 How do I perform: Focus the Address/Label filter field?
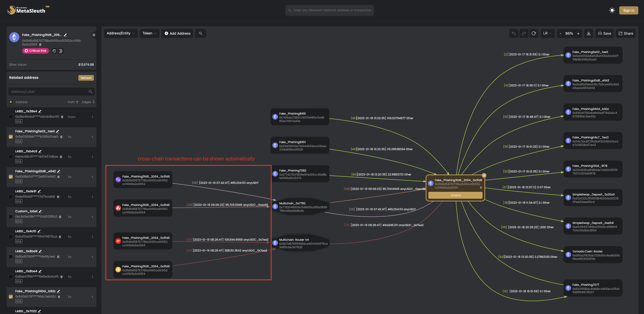pos(51,92)
